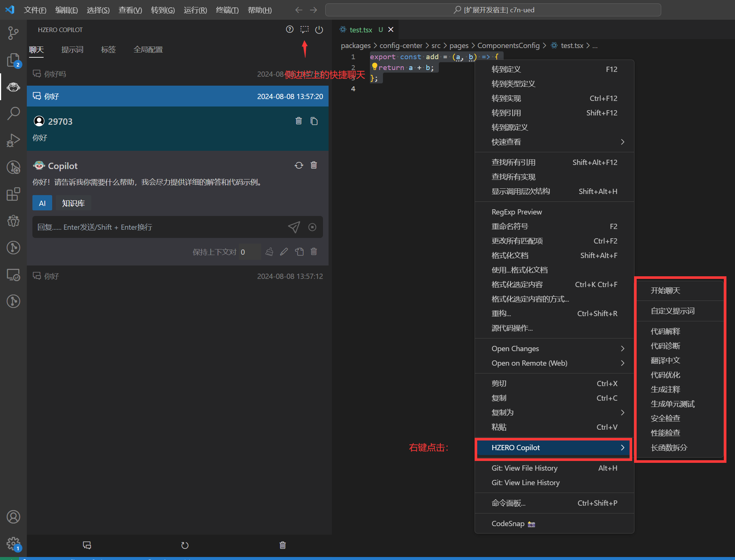Choose 转到定义 from context menu
Screen dimensions: 735x560
click(x=554, y=69)
